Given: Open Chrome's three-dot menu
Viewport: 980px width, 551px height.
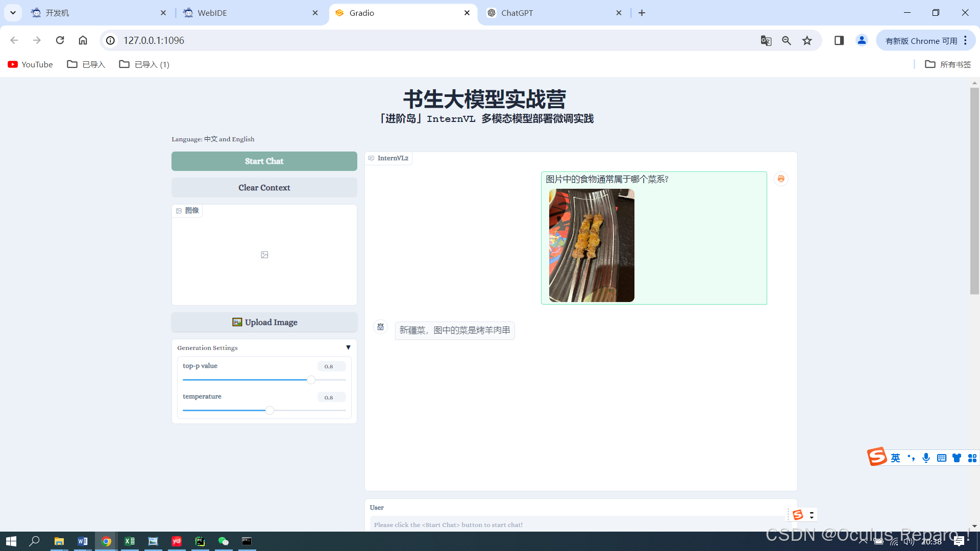Looking at the screenshot, I should point(966,40).
